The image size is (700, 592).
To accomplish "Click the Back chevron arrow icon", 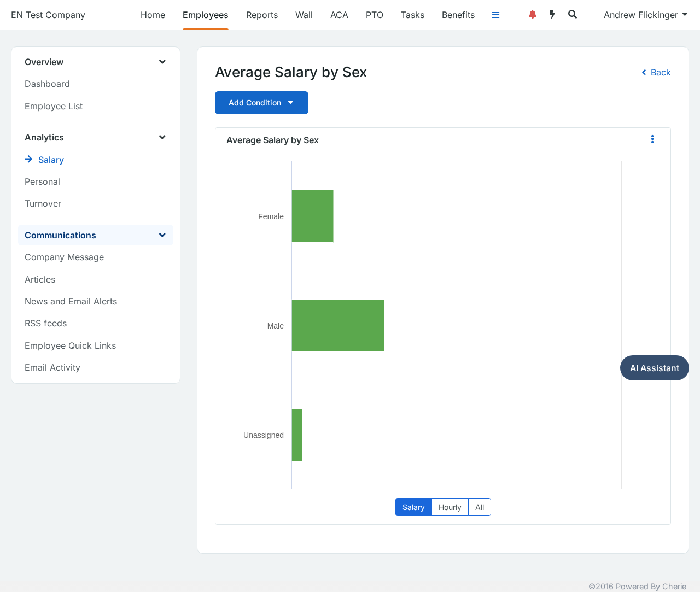I will (x=644, y=72).
